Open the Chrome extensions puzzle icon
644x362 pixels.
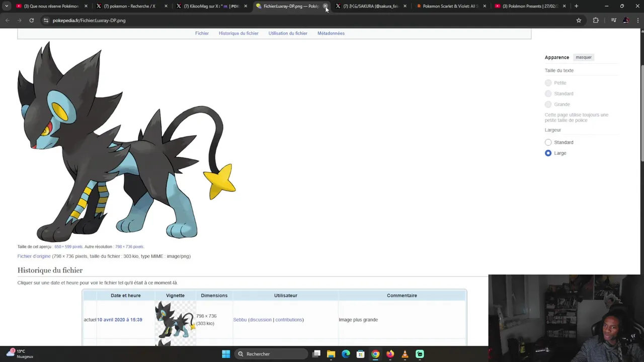pyautogui.click(x=596, y=21)
